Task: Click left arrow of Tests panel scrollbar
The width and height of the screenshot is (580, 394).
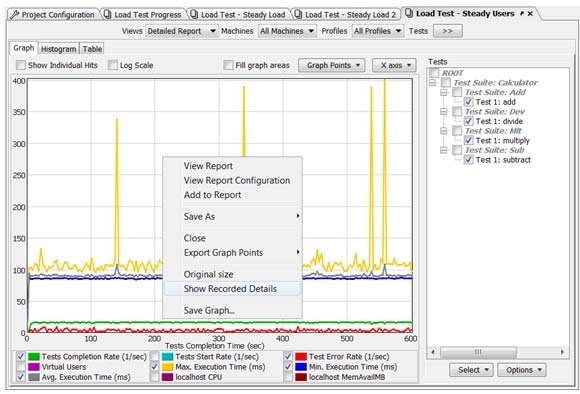Action: click(433, 352)
